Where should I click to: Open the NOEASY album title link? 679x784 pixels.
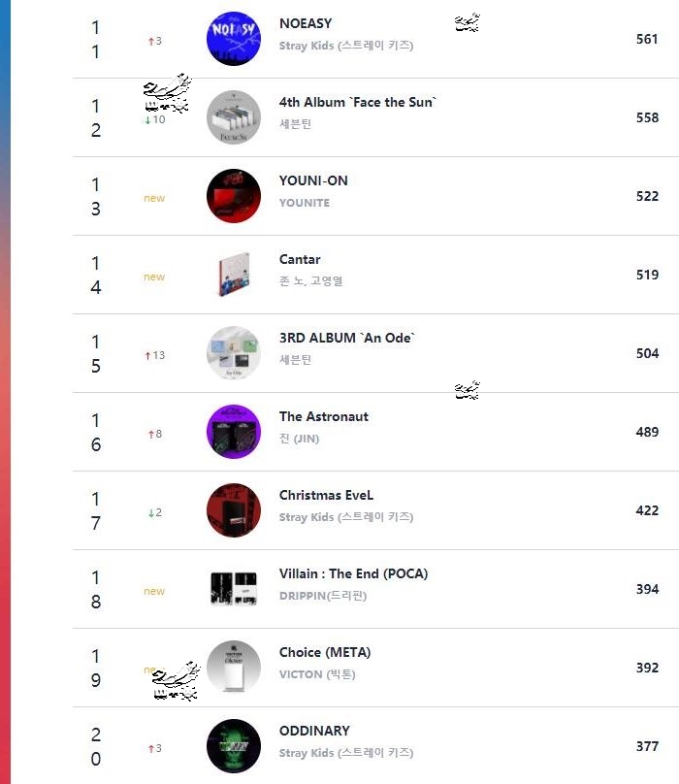(306, 23)
